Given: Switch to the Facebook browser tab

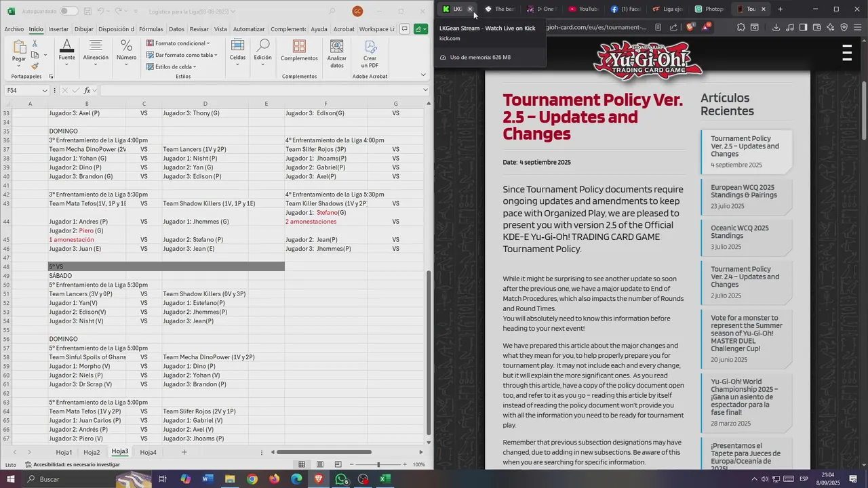Looking at the screenshot, I should (626, 9).
